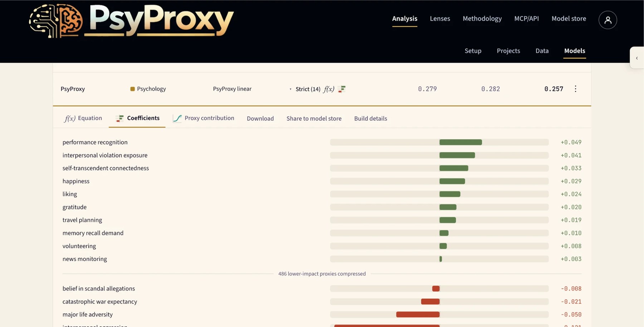Click the +0.020 gratitude coefficient value

(x=571, y=207)
